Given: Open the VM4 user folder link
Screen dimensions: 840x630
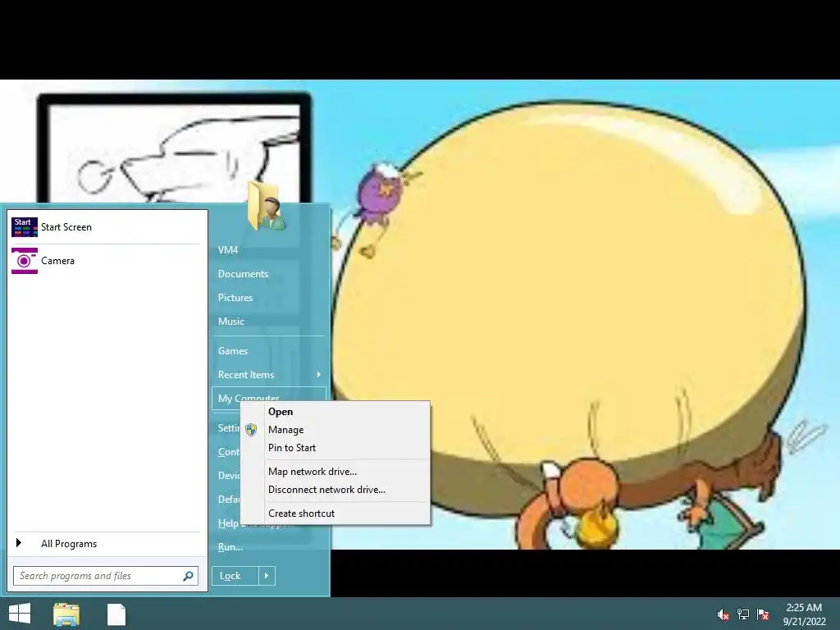Looking at the screenshot, I should tap(228, 249).
